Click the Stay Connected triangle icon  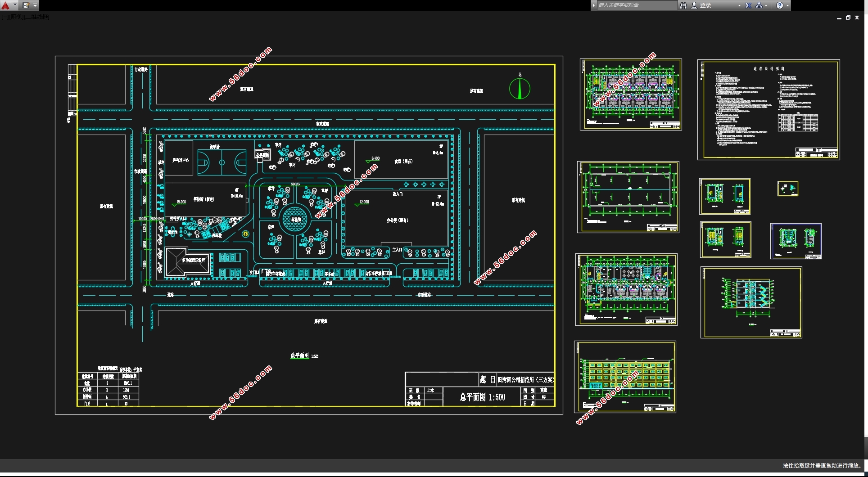pyautogui.click(x=759, y=5)
